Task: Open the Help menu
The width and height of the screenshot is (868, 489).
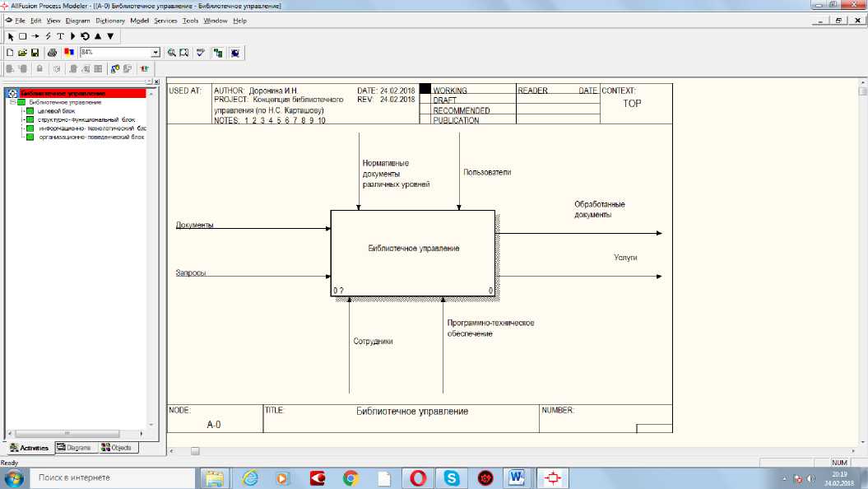Action: [x=239, y=21]
